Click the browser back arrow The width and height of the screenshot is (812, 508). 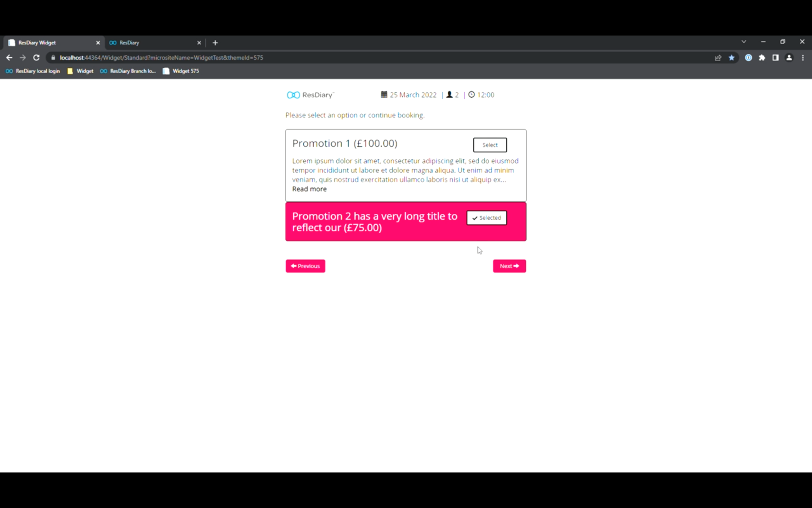9,58
